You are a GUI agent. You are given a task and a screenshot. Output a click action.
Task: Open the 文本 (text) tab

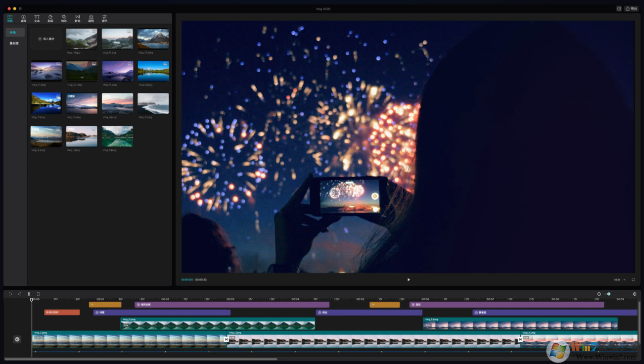(37, 18)
